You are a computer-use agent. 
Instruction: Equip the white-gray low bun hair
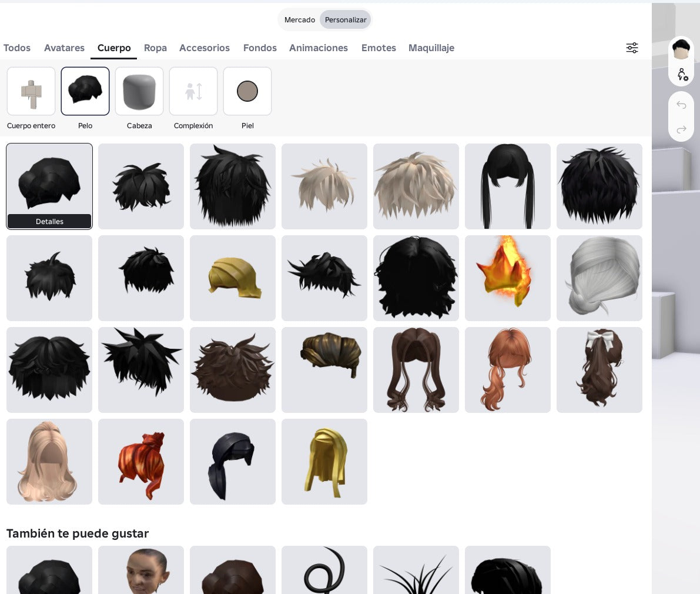pyautogui.click(x=599, y=278)
